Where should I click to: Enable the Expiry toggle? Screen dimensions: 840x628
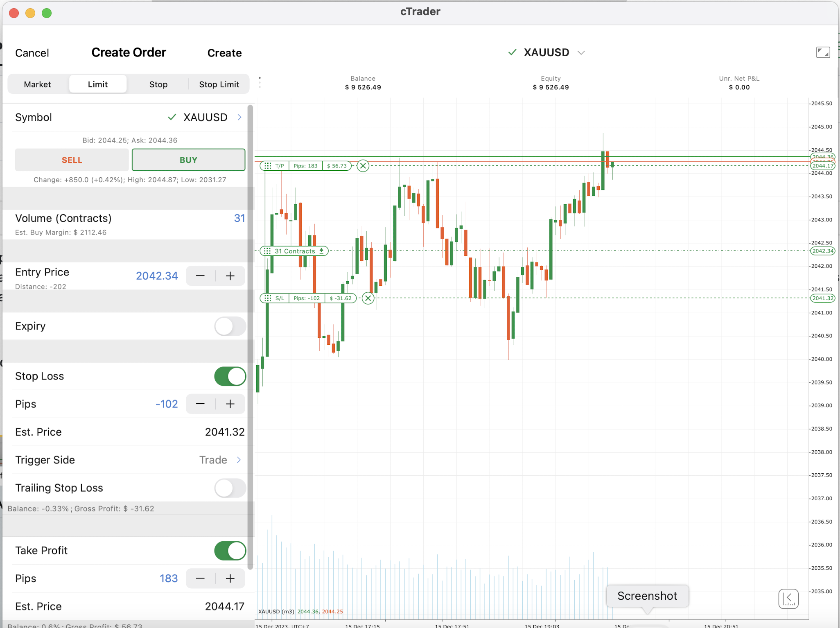click(230, 326)
